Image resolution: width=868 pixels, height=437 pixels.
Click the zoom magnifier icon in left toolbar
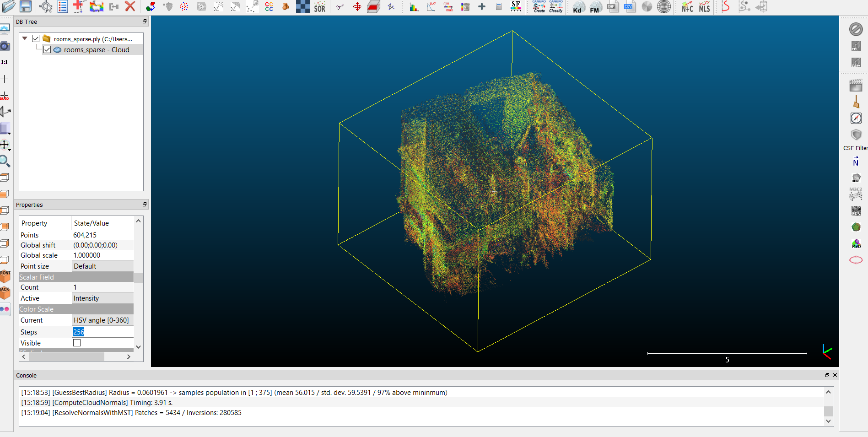pyautogui.click(x=5, y=161)
